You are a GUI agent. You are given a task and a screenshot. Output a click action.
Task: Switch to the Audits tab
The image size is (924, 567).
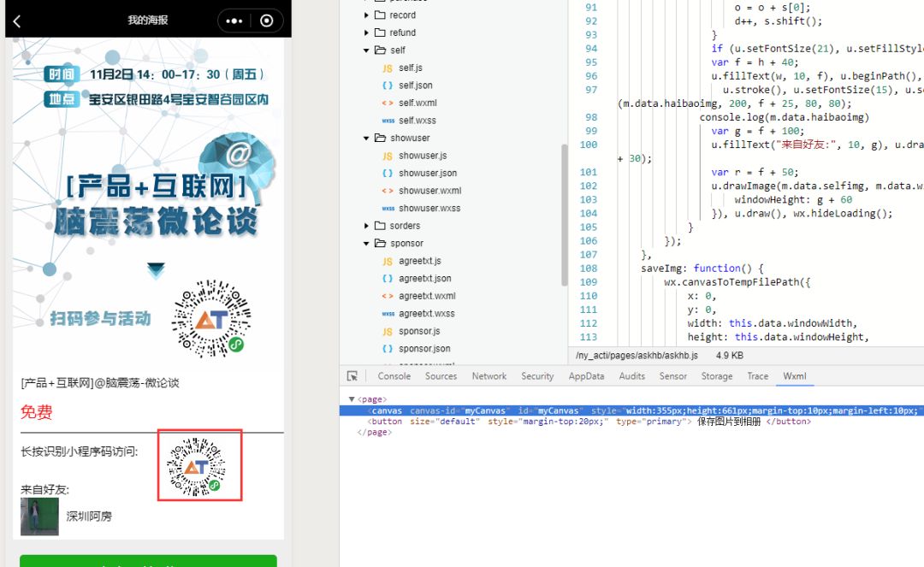(x=631, y=376)
